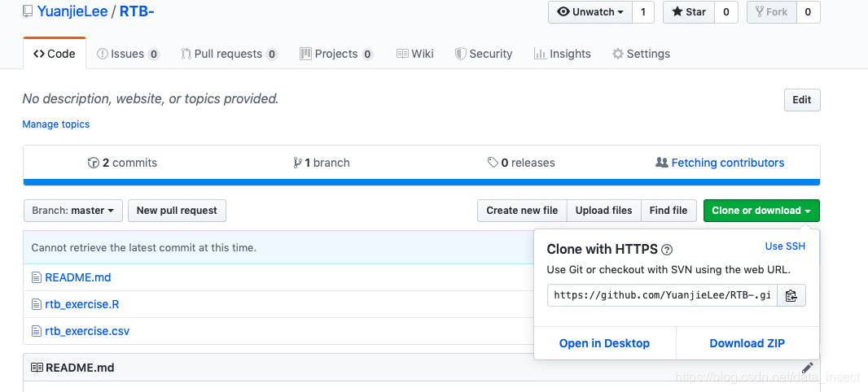The height and width of the screenshot is (392, 868).
Task: Edit README.md with the pencil icon
Action: (x=808, y=368)
